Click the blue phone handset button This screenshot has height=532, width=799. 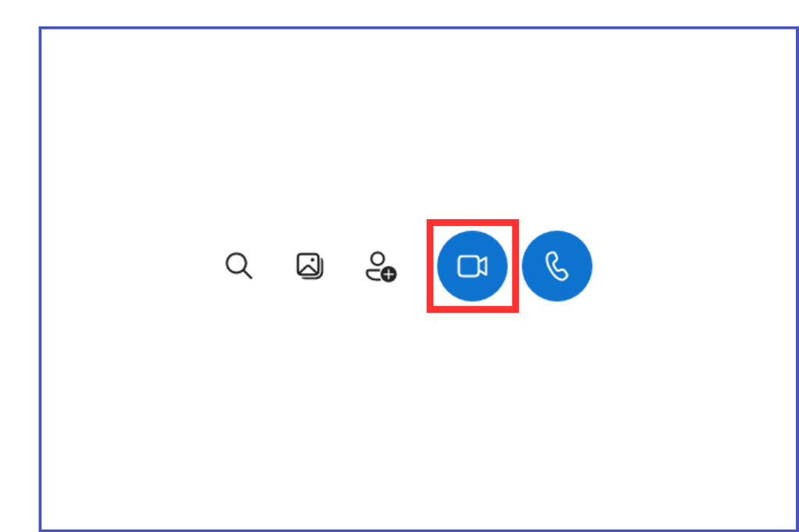[x=557, y=266]
